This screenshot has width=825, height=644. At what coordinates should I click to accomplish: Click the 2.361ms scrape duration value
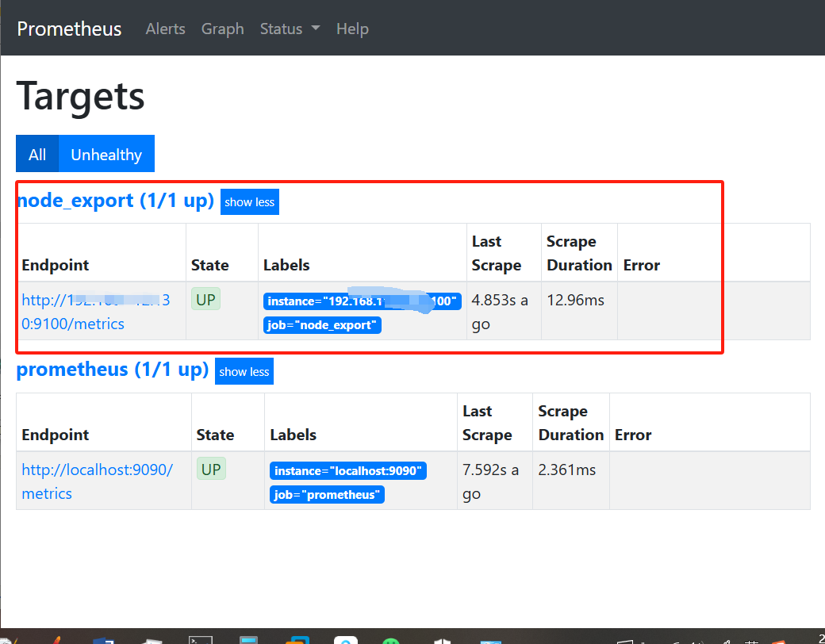click(x=566, y=470)
